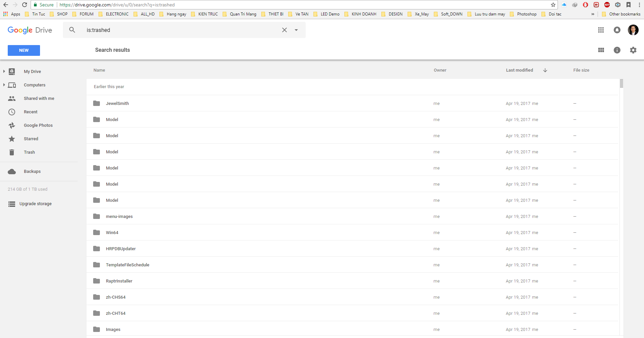The image size is (644, 338).
Task: Click the file list vertical scrollbar
Action: [x=621, y=207]
